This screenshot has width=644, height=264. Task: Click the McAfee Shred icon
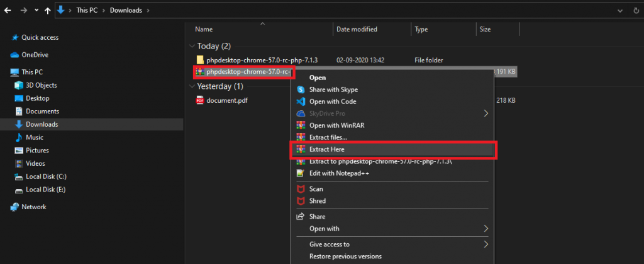pyautogui.click(x=300, y=201)
